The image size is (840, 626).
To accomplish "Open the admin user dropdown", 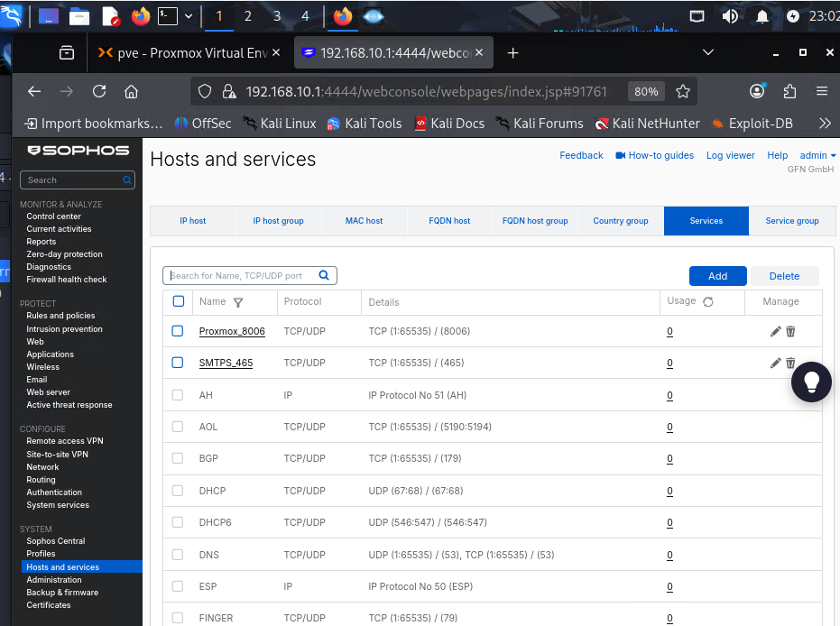I will pyautogui.click(x=817, y=155).
